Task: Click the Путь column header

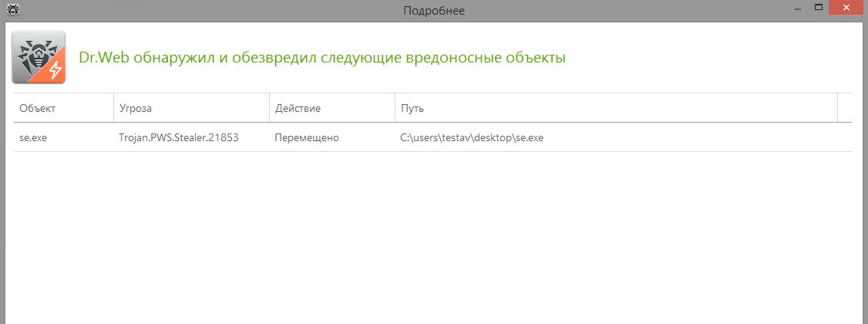Action: click(616, 108)
